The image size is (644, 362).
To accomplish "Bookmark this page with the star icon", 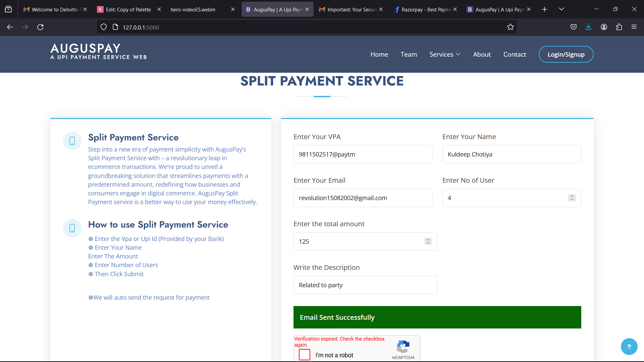I will [x=510, y=27].
